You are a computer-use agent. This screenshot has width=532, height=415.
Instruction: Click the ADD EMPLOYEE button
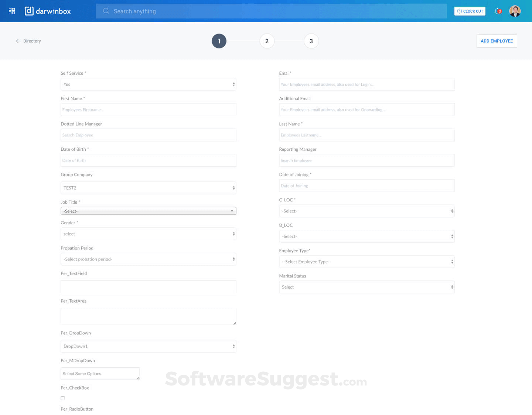click(497, 41)
